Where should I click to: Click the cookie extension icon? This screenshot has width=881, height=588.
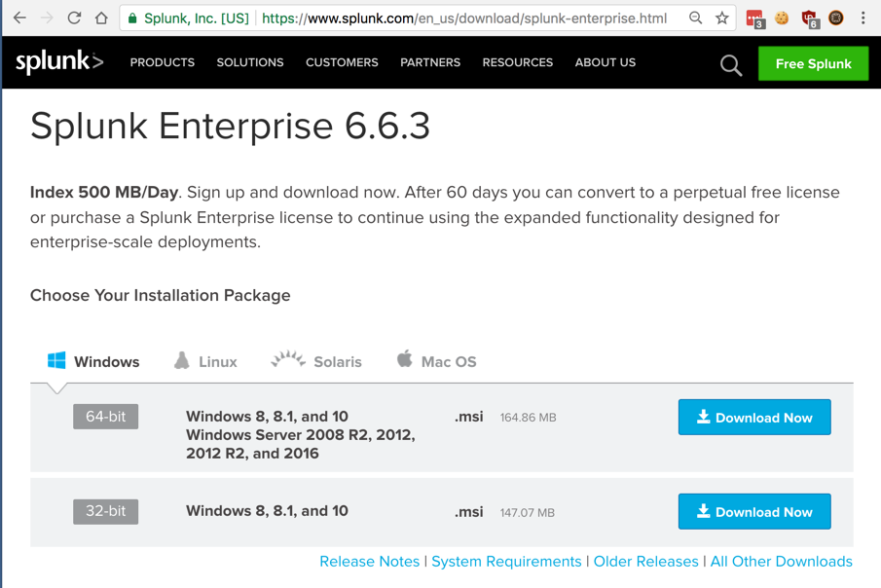coord(782,18)
